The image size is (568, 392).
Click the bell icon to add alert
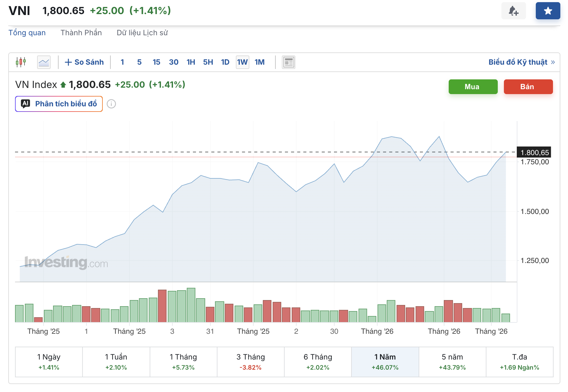tap(513, 11)
